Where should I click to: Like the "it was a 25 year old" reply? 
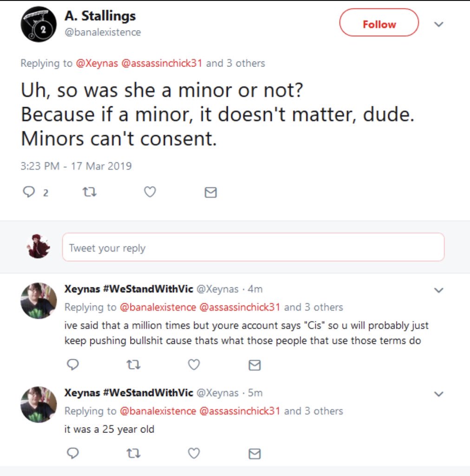194,453
